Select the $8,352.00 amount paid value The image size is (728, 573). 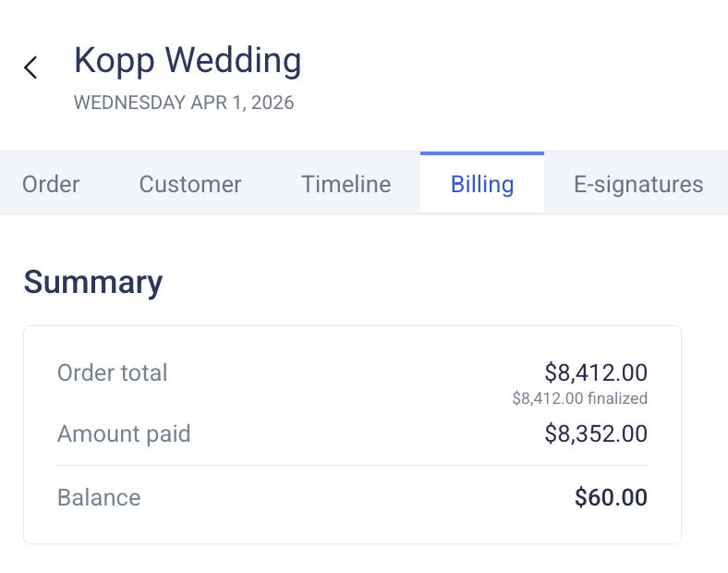tap(596, 434)
